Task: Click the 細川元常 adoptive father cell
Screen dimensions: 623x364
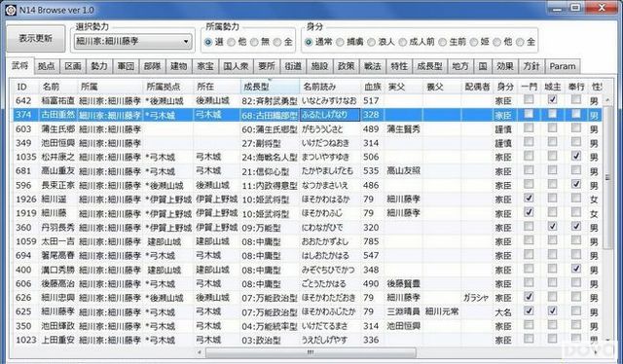Action: tap(442, 312)
